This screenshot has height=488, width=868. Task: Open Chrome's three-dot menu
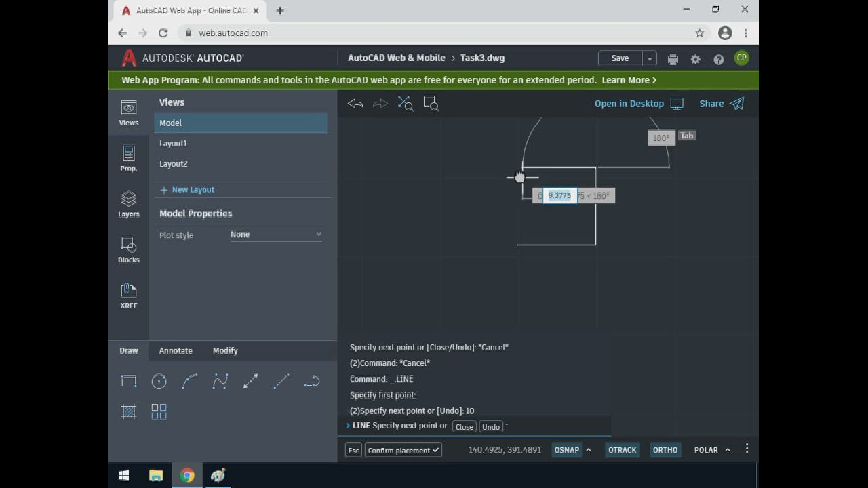coord(746,33)
